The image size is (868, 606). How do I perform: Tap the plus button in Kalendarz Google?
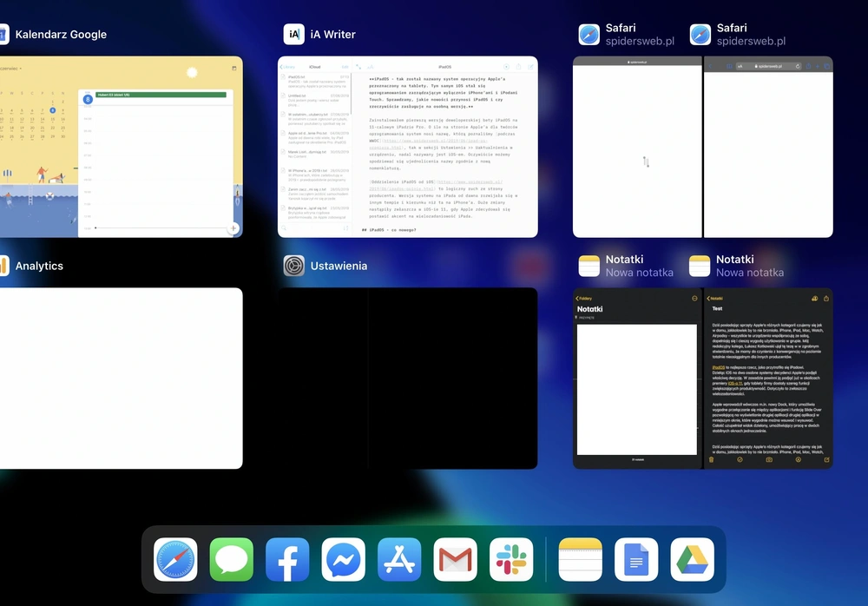233,228
